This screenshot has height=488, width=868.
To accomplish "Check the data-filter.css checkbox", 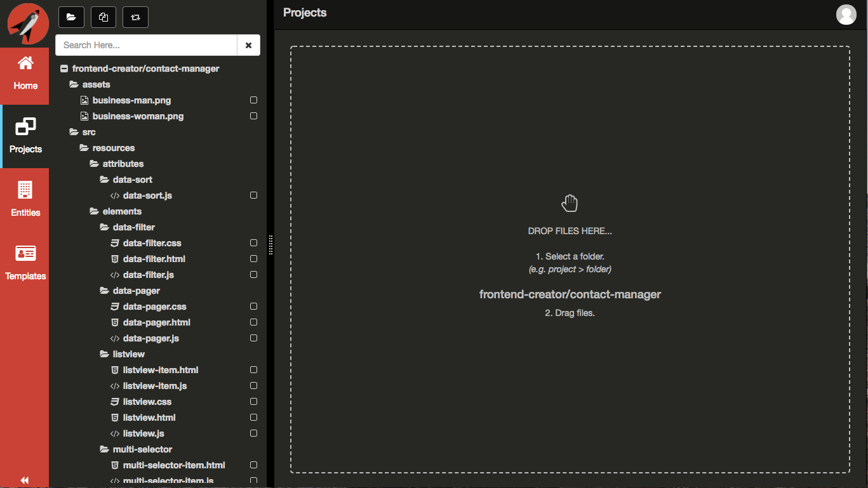I will click(253, 243).
